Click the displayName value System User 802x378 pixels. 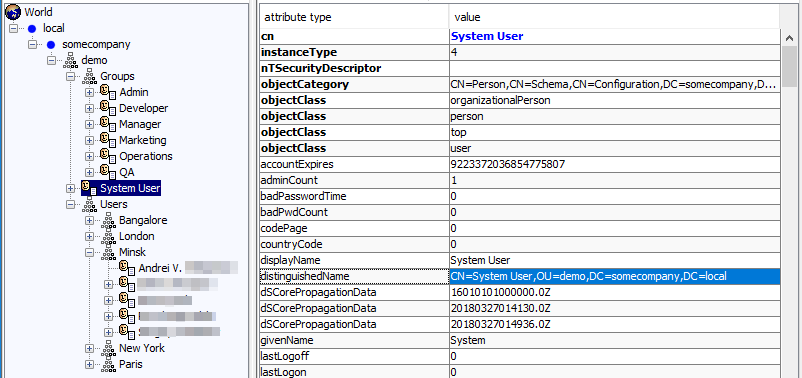480,260
